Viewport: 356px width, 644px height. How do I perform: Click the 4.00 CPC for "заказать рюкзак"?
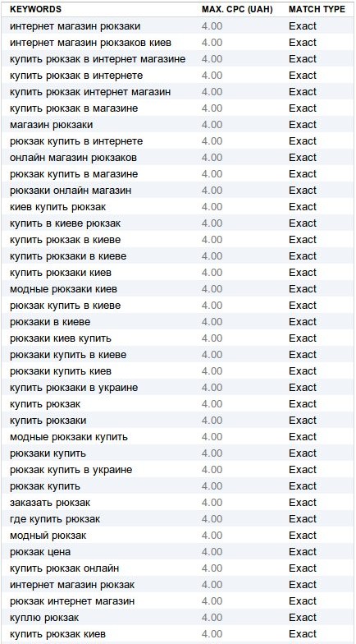212,503
